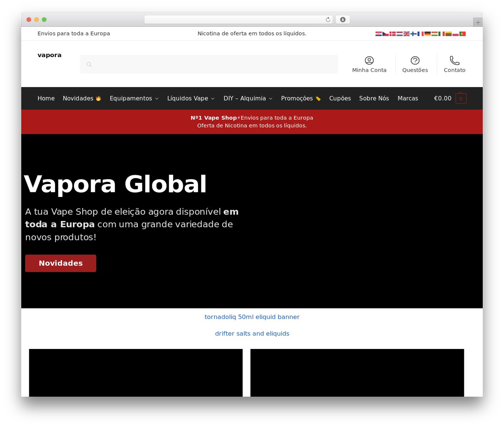
Task: Open Novidades menu item in navbar
Action: tap(82, 98)
